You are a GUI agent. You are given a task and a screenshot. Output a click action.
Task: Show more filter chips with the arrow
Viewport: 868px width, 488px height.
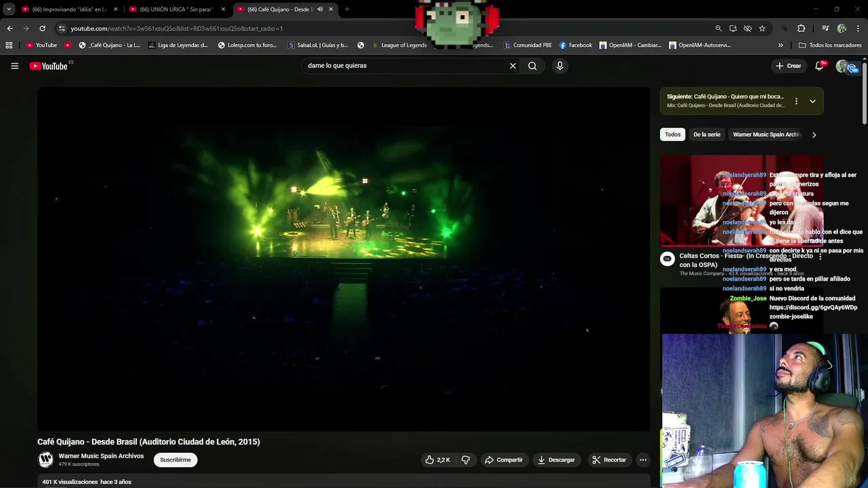(814, 134)
